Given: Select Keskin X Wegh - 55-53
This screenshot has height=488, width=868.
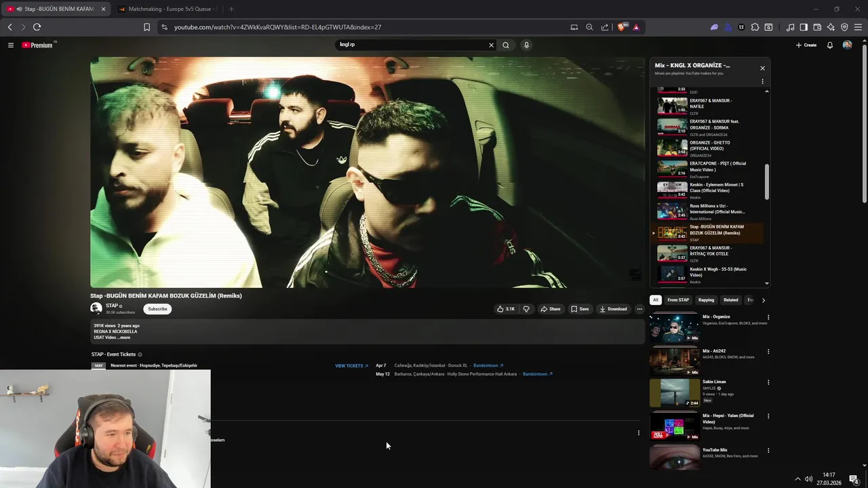Looking at the screenshot, I should (x=710, y=274).
